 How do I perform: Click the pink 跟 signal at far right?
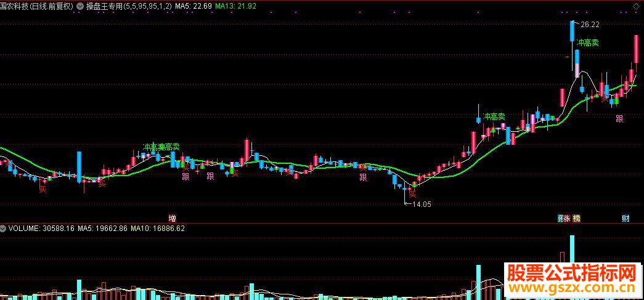coord(619,119)
